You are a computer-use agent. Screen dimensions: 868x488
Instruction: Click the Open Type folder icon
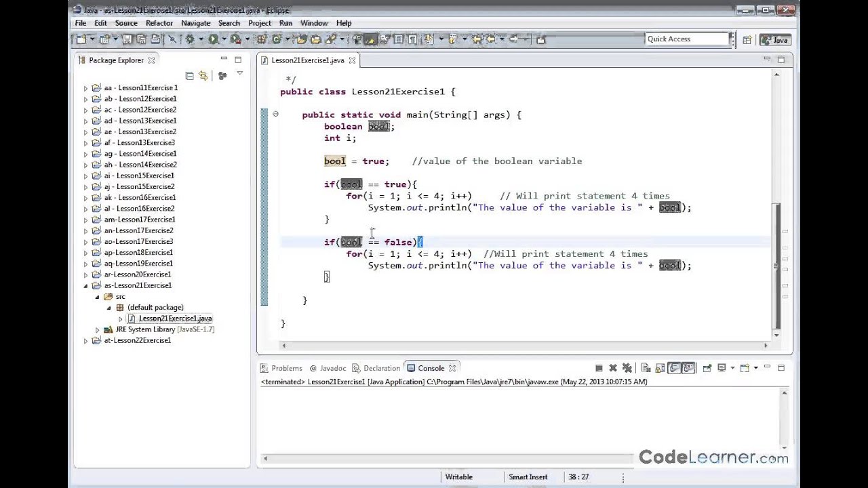(x=301, y=39)
